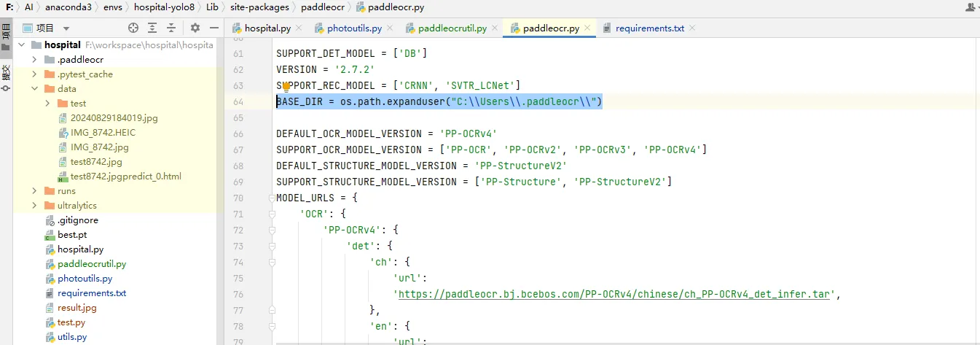Fold the 'ch' block on line 74
This screenshot has width=980, height=345.
[271, 263]
